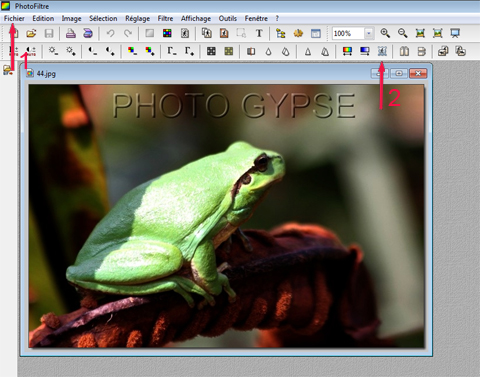Open the automation (batch) icon

coord(298,33)
